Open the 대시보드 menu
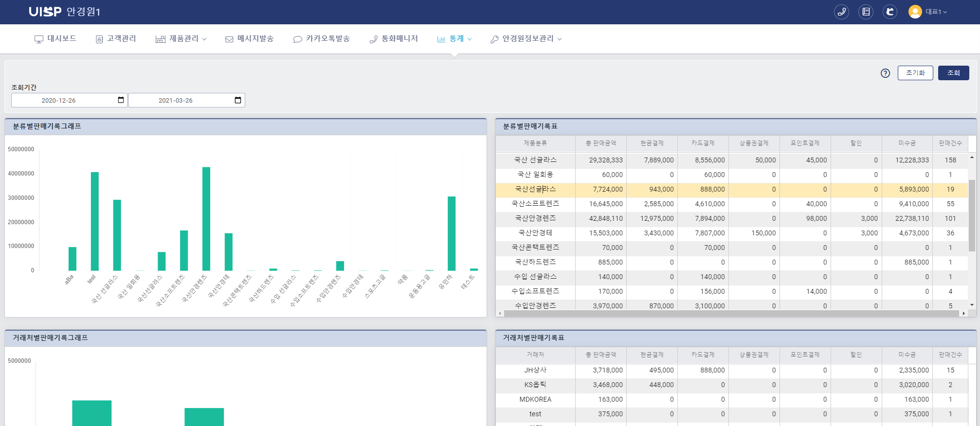The image size is (980, 426). click(x=55, y=39)
